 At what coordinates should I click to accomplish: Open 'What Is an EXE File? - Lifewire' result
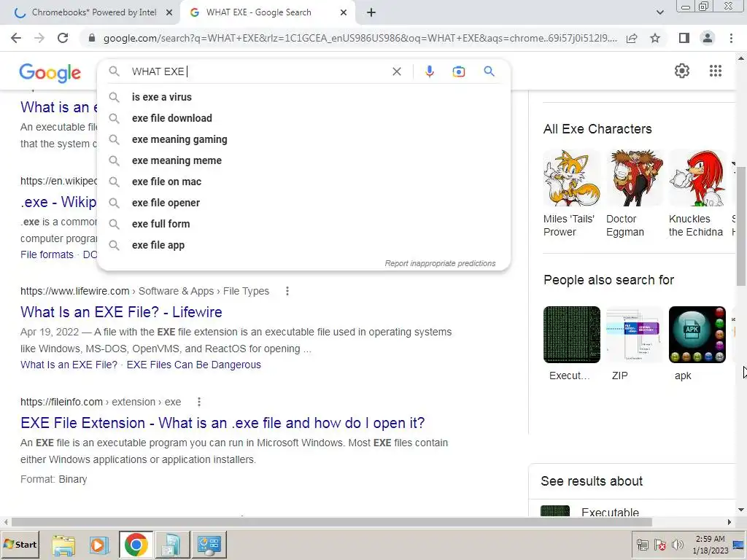(x=122, y=312)
